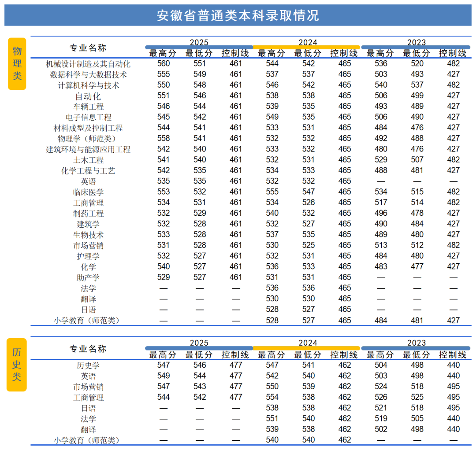Select 建筑环境与能源应用工程 major name
Image resolution: width=476 pixels, height=450 pixels.
(88, 149)
